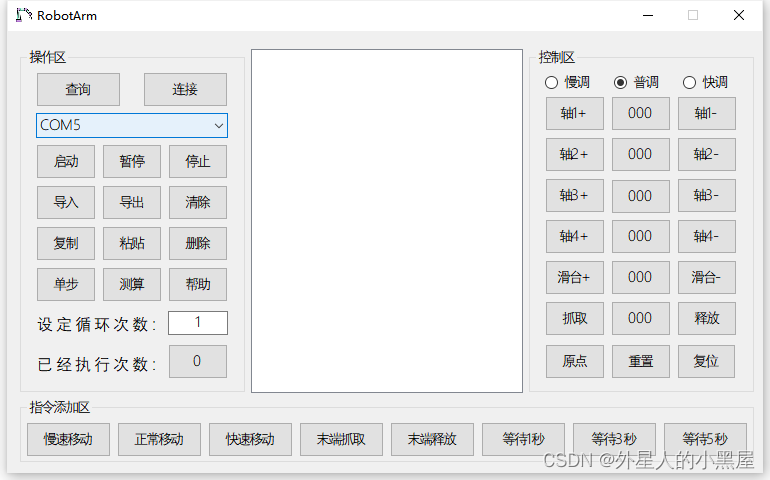Click the 轴4+ button
Viewport: 770px width, 480px height.
(575, 236)
